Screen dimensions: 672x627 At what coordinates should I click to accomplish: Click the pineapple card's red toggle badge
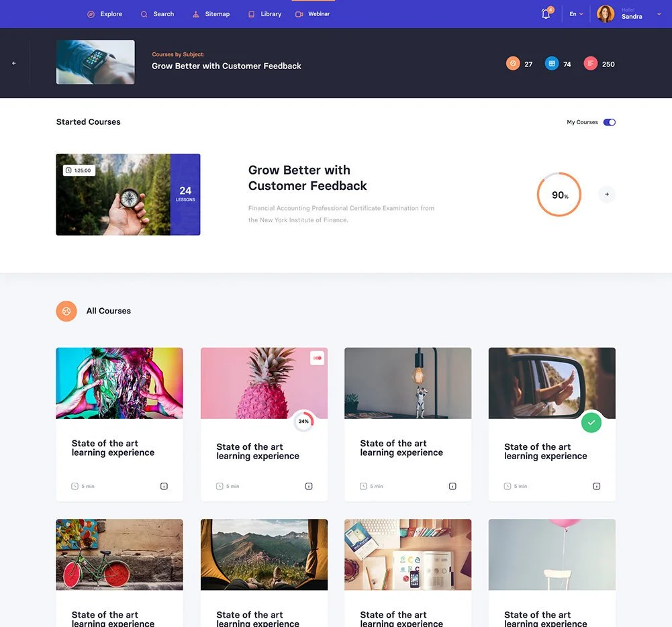[317, 358]
